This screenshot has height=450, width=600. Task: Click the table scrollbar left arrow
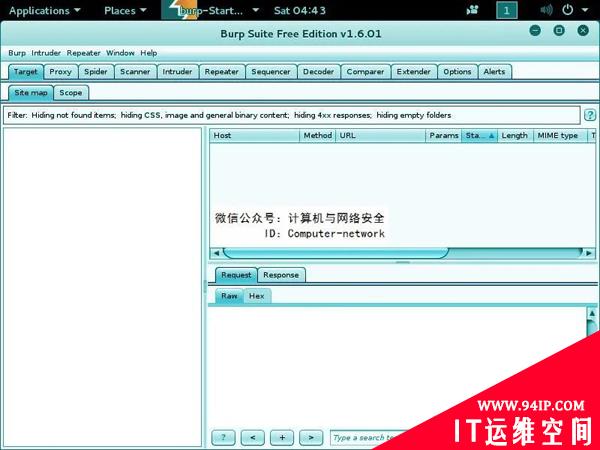click(x=216, y=253)
